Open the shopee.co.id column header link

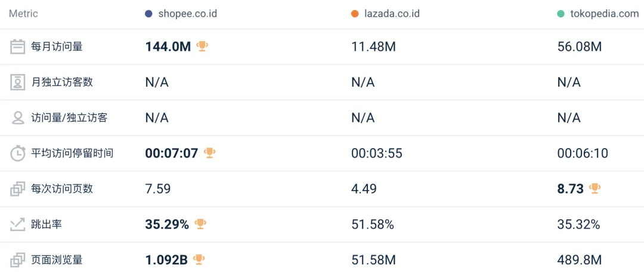tap(188, 14)
